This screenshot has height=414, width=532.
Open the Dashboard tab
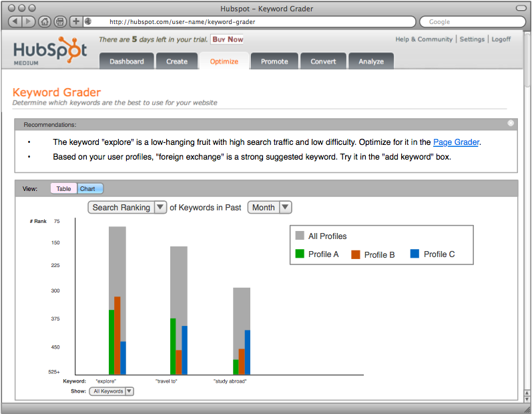coord(127,61)
